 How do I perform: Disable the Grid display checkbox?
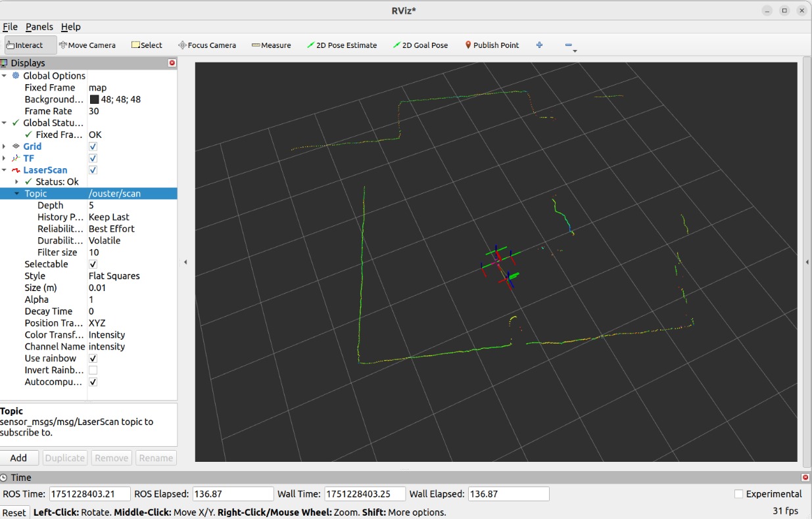(x=93, y=147)
